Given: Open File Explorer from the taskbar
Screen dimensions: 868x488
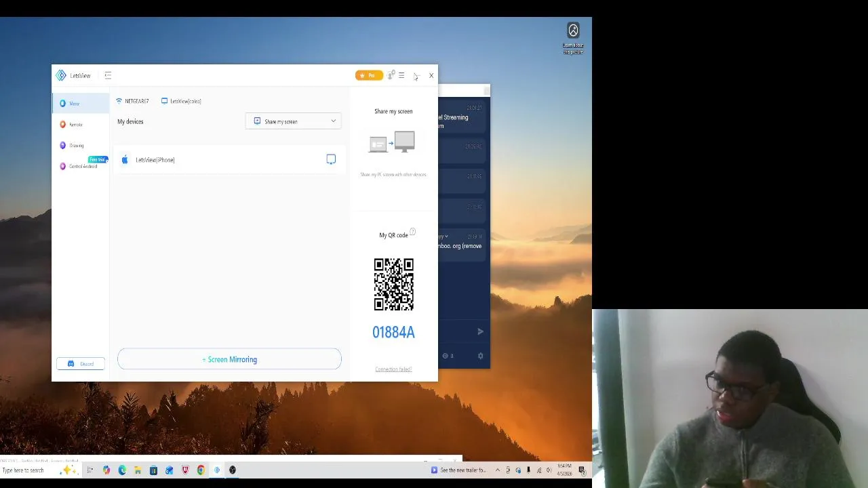Looking at the screenshot, I should [138, 470].
